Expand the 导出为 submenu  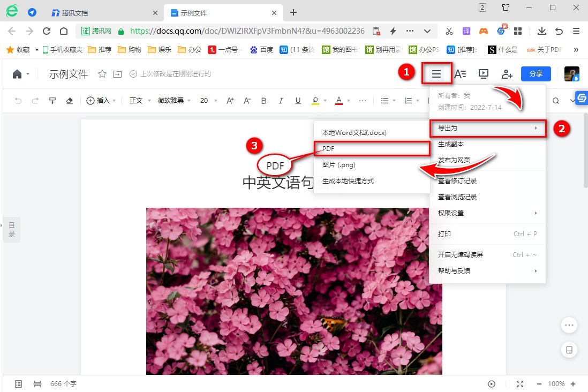click(487, 128)
